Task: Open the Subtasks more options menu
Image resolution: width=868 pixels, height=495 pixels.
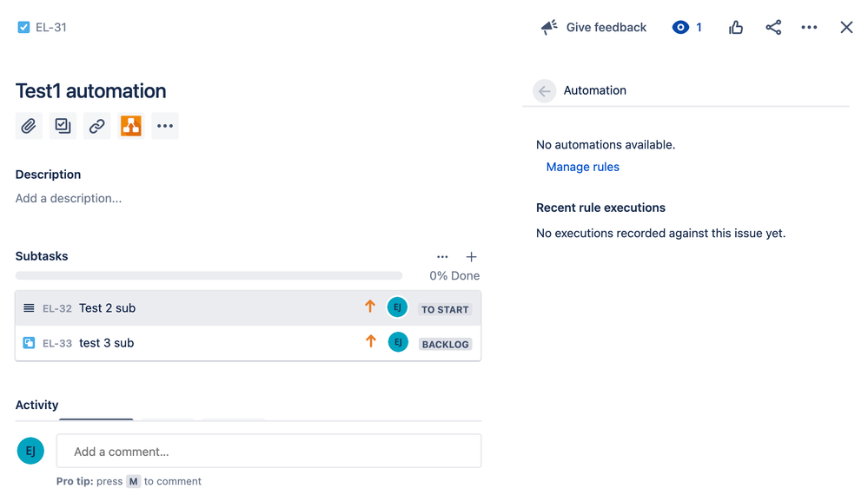Action: (442, 257)
